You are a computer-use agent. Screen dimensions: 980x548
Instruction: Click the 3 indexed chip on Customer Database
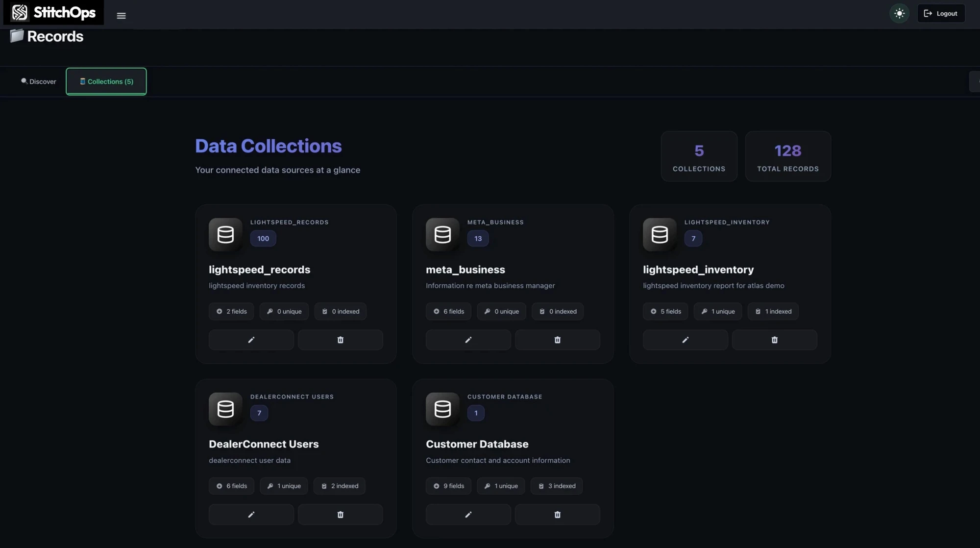557,486
